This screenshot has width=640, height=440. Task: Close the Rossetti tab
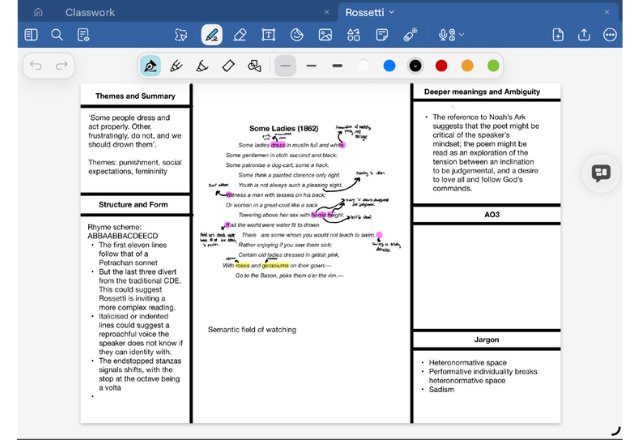[607, 12]
